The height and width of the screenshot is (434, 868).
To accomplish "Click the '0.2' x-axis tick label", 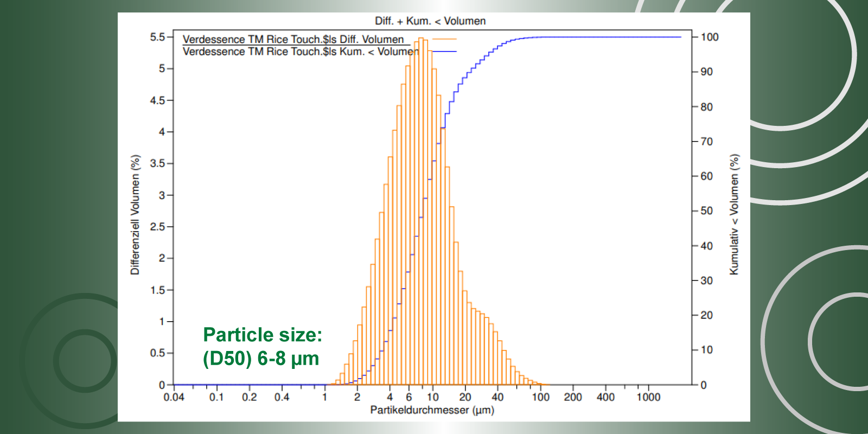I will 250,397.
